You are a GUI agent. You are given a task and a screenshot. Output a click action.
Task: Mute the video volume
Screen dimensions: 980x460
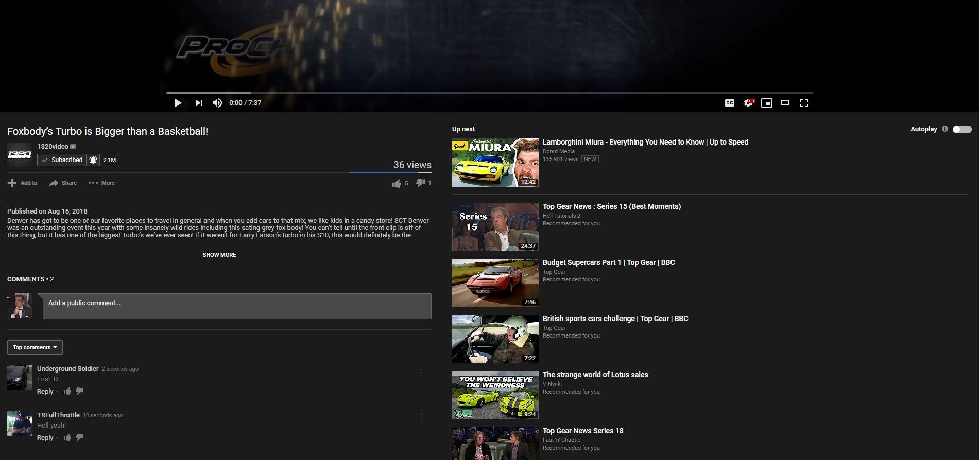click(217, 103)
